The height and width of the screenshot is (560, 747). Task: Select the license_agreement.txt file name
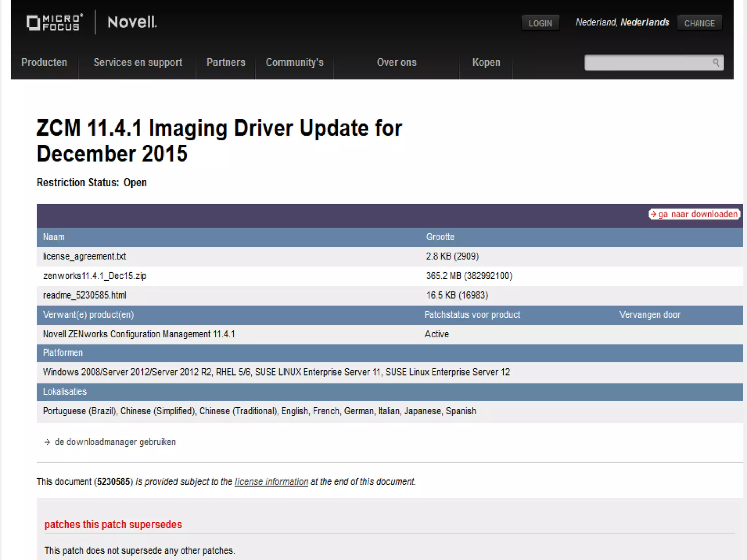point(84,256)
